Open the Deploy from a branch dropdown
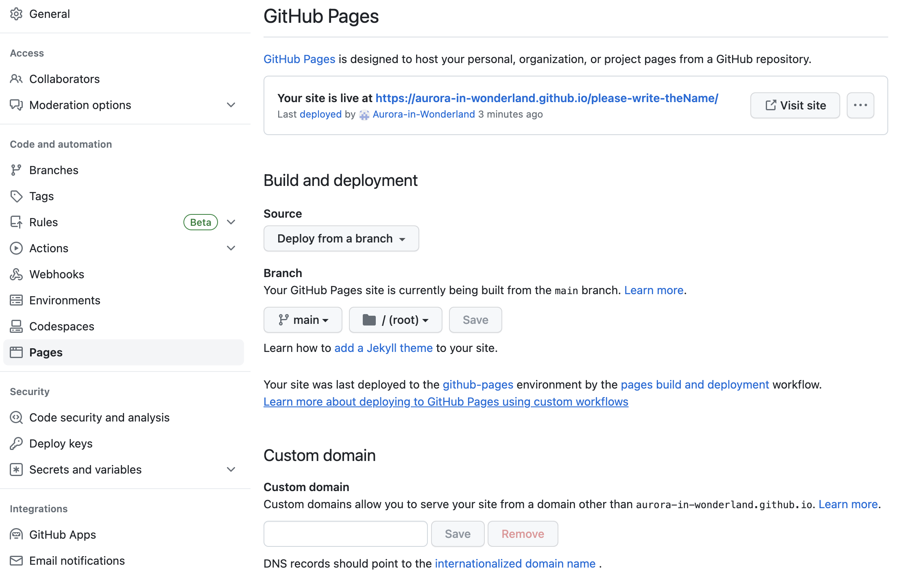The image size is (924, 581). click(x=341, y=238)
